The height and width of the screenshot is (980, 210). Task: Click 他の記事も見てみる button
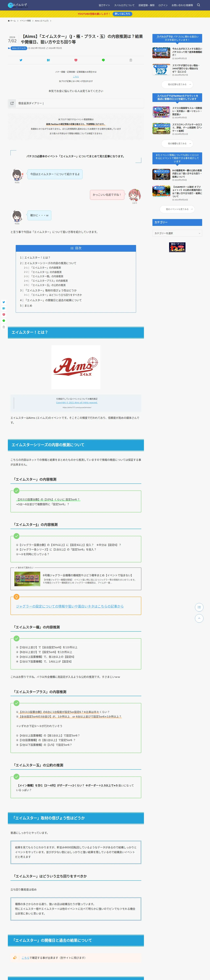pos(177,84)
